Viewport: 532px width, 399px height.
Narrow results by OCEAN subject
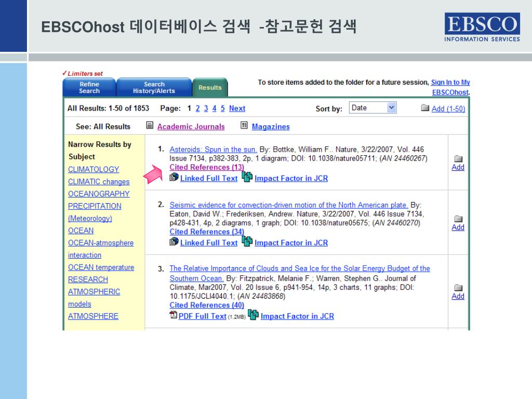click(x=81, y=230)
